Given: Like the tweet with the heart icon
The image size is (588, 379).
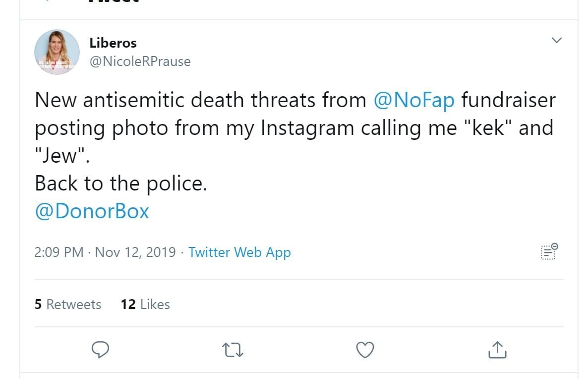Looking at the screenshot, I should point(365,350).
